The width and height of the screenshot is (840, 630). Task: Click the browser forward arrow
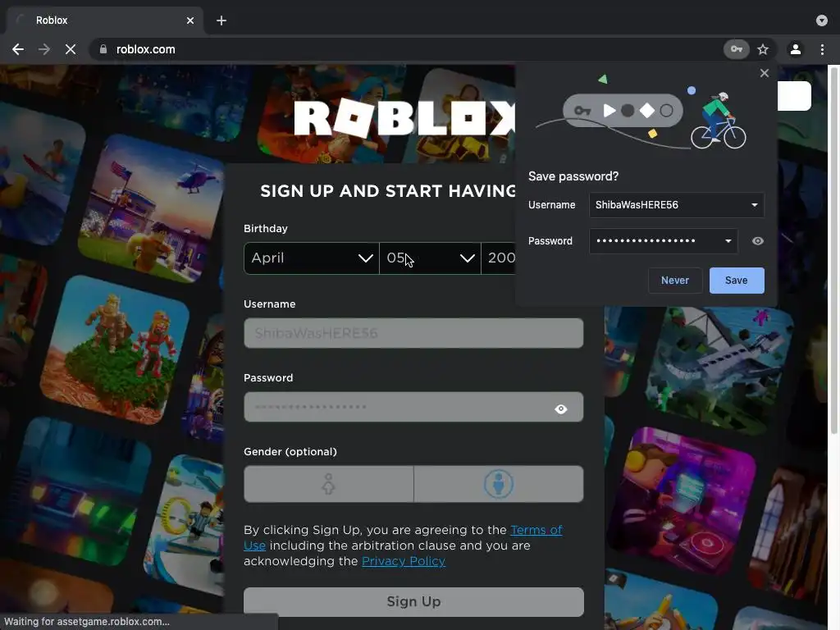(x=44, y=49)
